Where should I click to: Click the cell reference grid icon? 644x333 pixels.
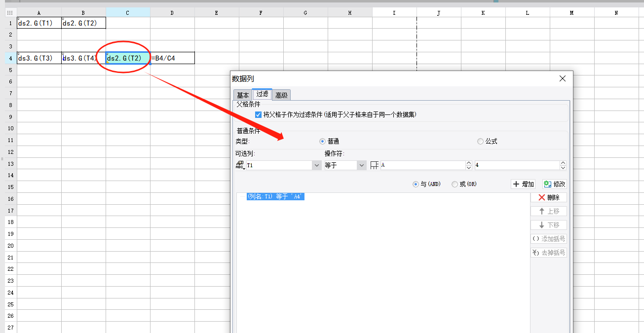[375, 165]
